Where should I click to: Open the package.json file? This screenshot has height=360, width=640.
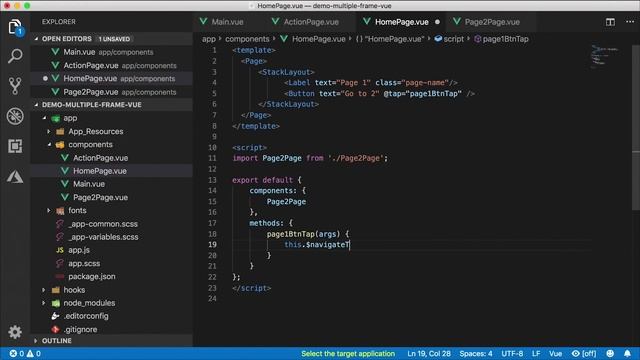(x=112, y=276)
